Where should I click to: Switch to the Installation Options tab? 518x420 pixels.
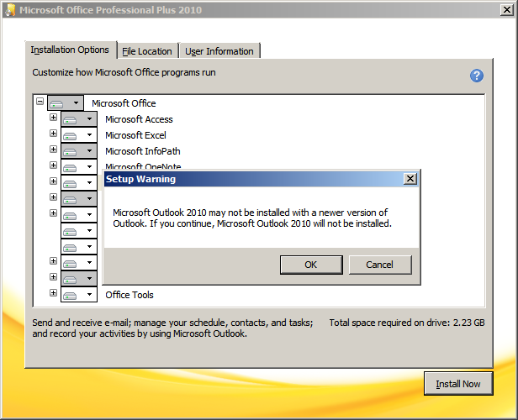point(70,50)
